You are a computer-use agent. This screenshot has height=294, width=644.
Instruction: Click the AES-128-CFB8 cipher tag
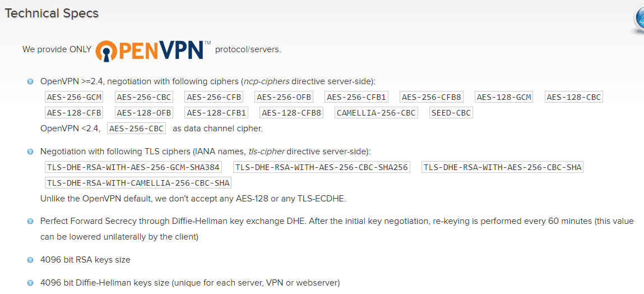click(x=291, y=113)
